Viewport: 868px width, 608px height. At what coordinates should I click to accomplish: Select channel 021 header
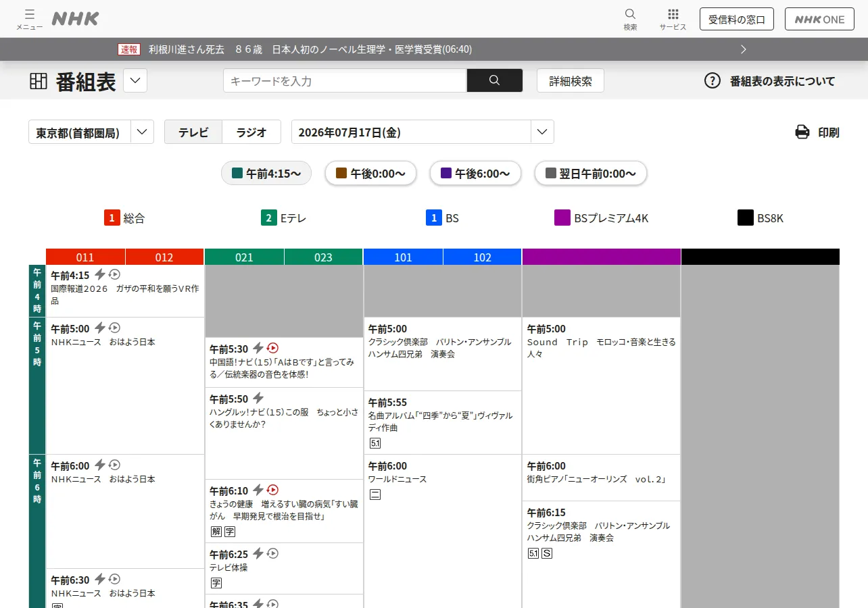tap(244, 257)
